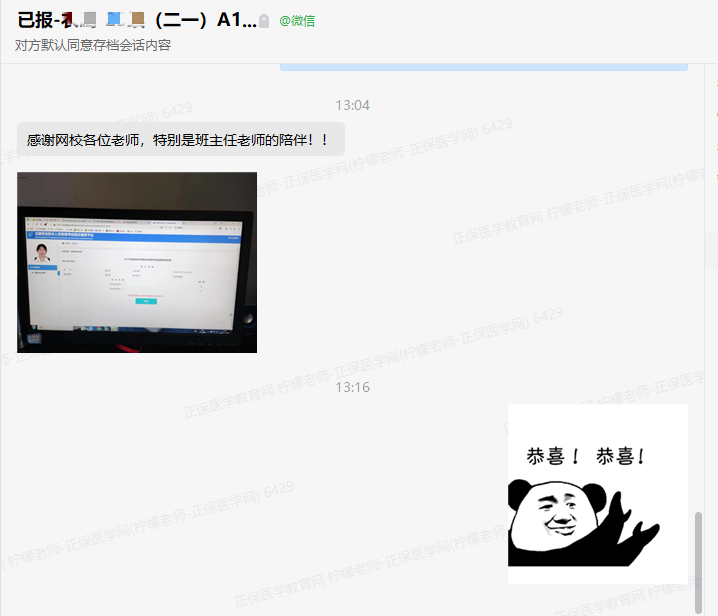The width and height of the screenshot is (718, 616).
Task: Click the 恭喜！恭喜！ text on the sticker
Action: (586, 457)
